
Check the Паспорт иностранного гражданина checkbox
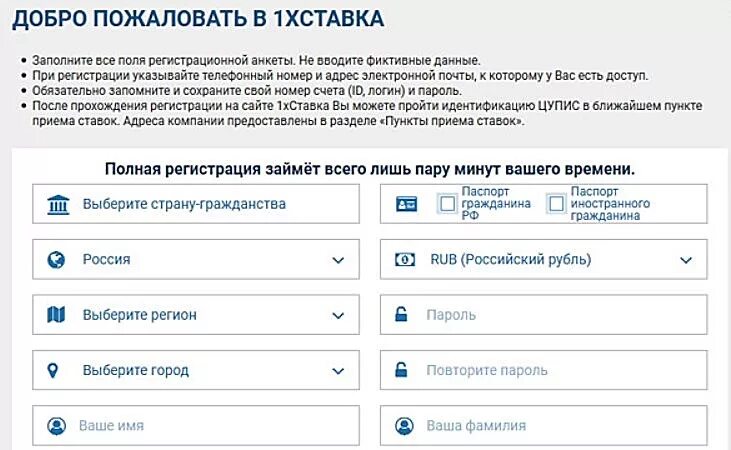point(556,204)
